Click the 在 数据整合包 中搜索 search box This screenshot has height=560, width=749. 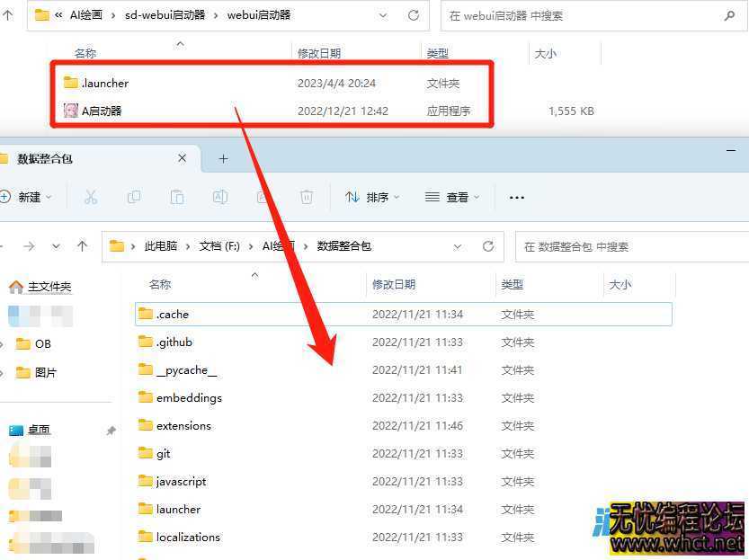pyautogui.click(x=629, y=246)
